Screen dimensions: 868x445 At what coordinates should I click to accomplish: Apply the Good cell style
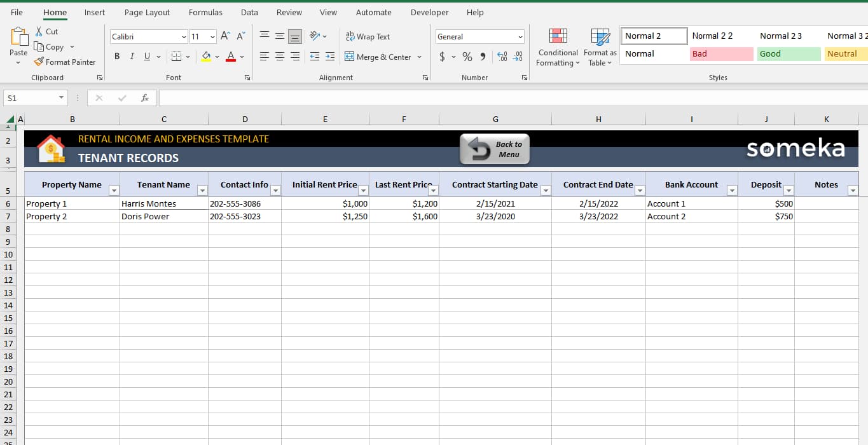pyautogui.click(x=789, y=54)
